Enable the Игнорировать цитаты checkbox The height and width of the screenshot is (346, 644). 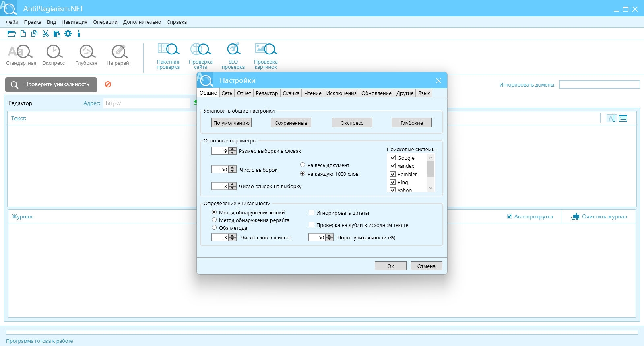pos(312,213)
